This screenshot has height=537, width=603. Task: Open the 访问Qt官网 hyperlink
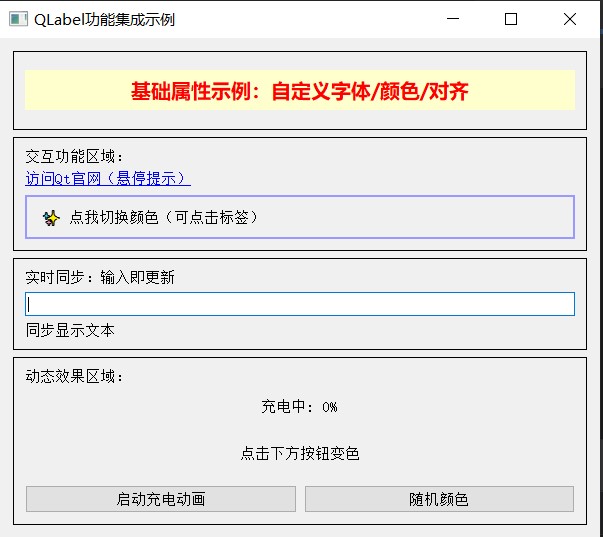[x=107, y=178]
